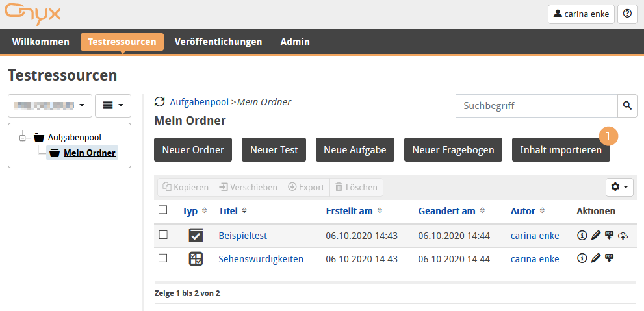Sort by Geändert am column arrows
This screenshot has height=311, width=644.
(482, 211)
